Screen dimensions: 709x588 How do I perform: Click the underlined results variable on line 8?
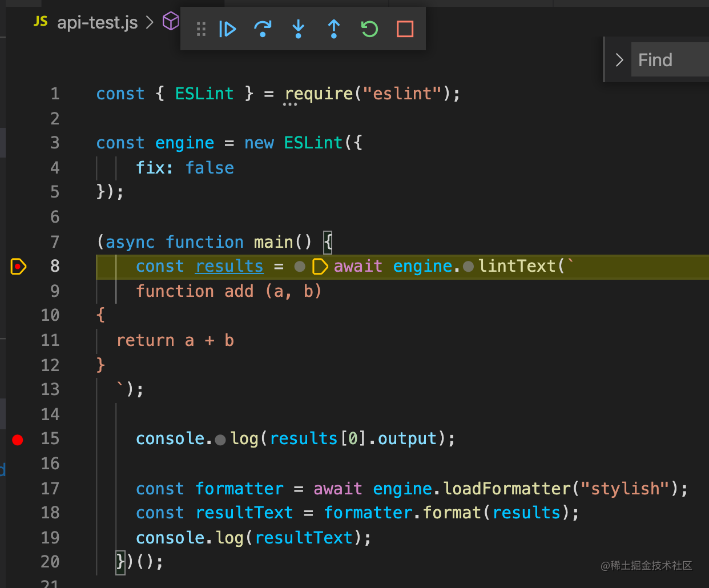coord(229,267)
